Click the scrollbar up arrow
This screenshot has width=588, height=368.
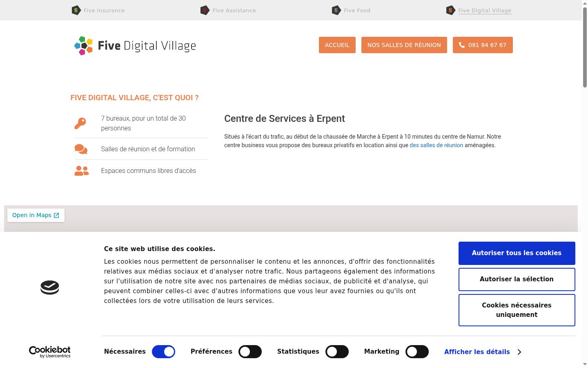point(585,3)
